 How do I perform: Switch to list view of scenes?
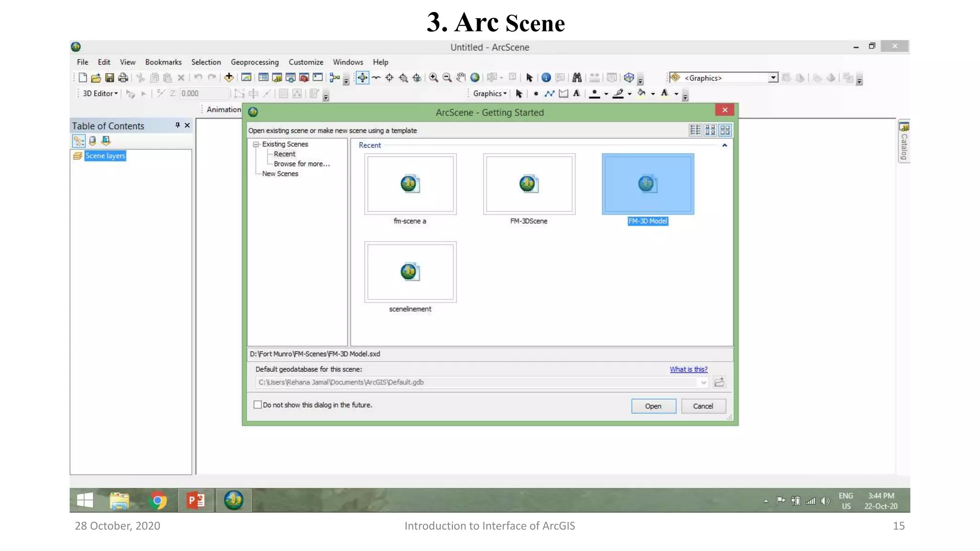pyautogui.click(x=695, y=130)
